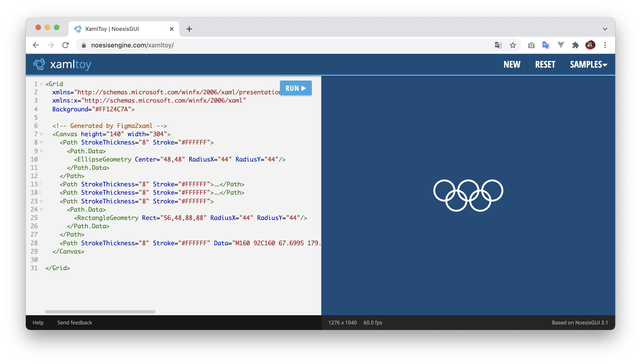Click the Google Translate extension icon
641x364 pixels.
tap(546, 45)
